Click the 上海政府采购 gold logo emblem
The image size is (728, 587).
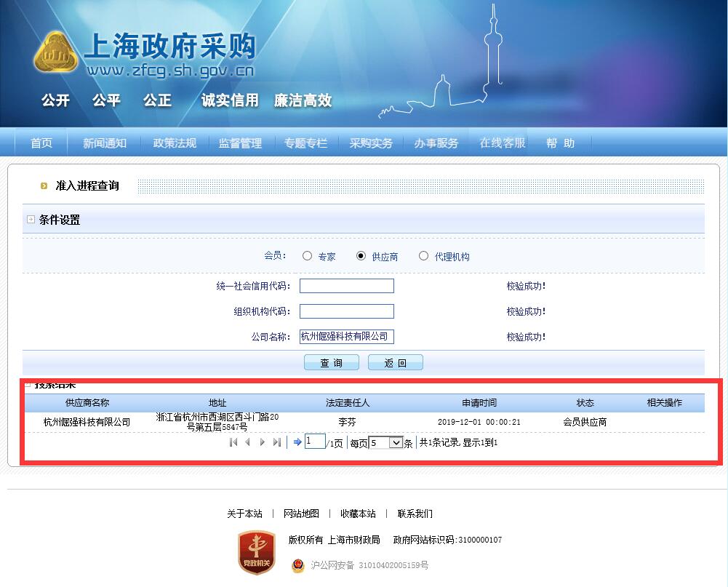point(56,54)
